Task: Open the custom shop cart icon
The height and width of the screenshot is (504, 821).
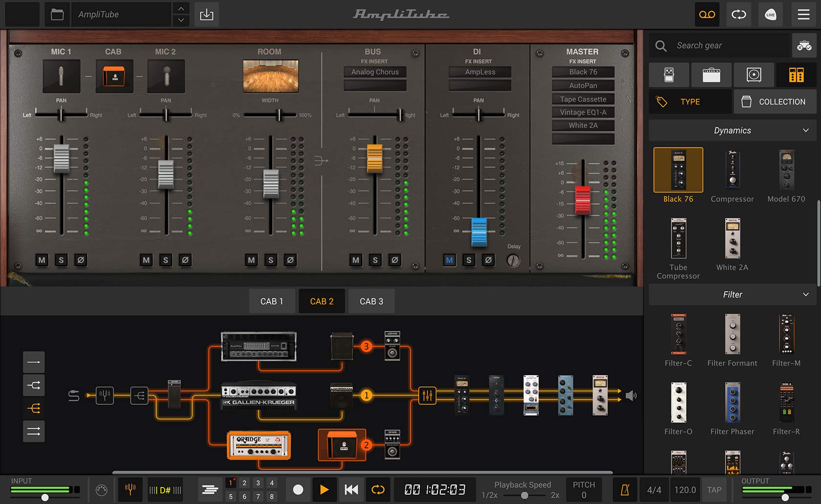Action: tap(804, 46)
